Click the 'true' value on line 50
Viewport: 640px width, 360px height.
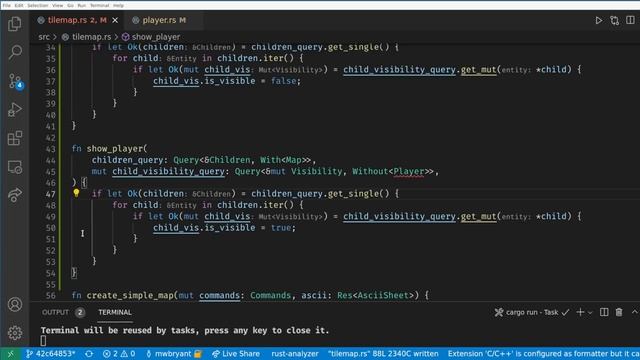pyautogui.click(x=281, y=228)
